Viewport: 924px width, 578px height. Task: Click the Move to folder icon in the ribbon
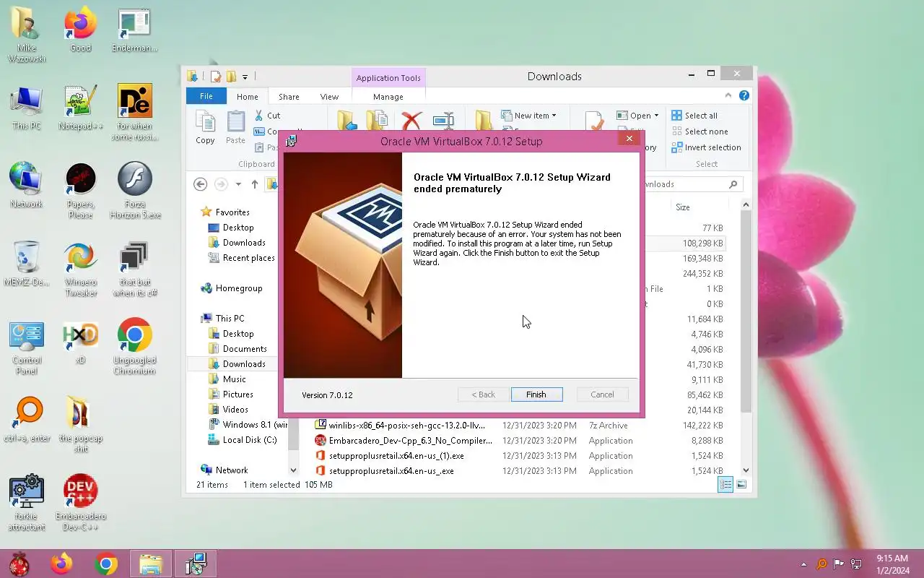click(x=348, y=121)
